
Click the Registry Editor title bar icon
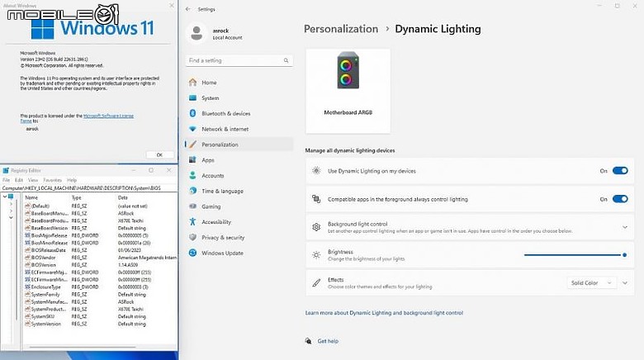point(6,171)
